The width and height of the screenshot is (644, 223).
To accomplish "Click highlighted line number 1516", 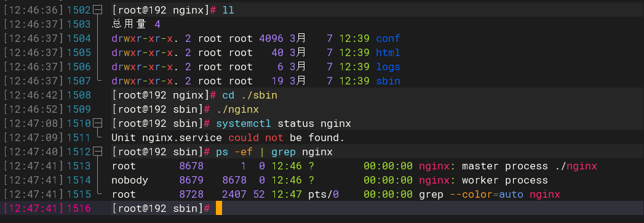I will pyautogui.click(x=79, y=209).
